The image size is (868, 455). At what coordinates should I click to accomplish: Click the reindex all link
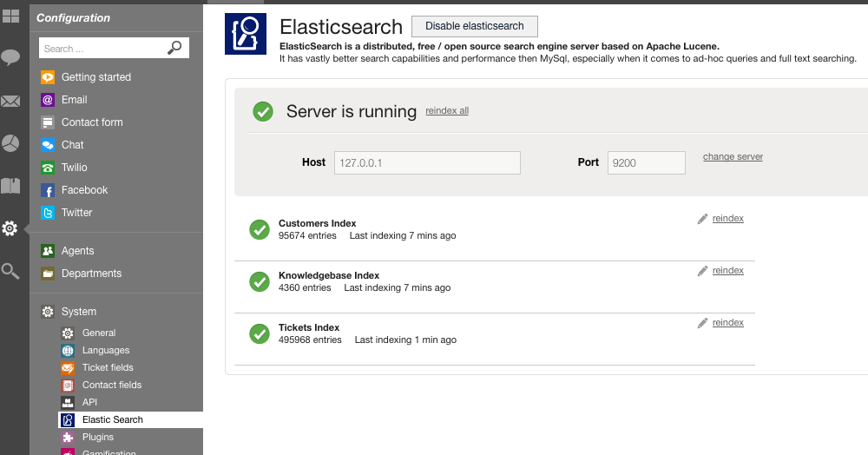[447, 110]
